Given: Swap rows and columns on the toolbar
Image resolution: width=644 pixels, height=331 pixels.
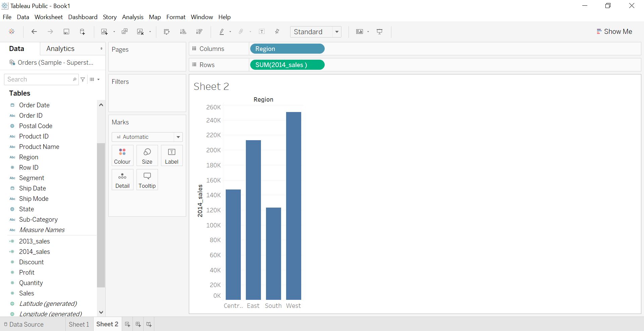Looking at the screenshot, I should pyautogui.click(x=167, y=32).
